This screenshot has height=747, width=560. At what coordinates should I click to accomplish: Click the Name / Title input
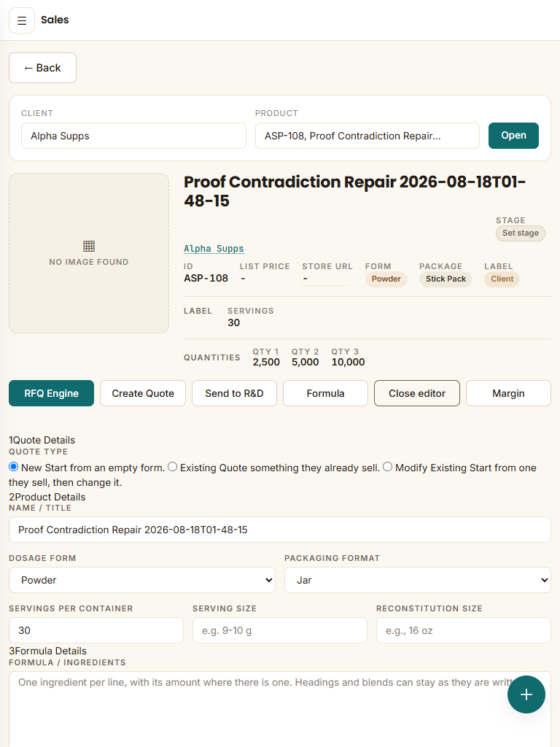click(280, 530)
